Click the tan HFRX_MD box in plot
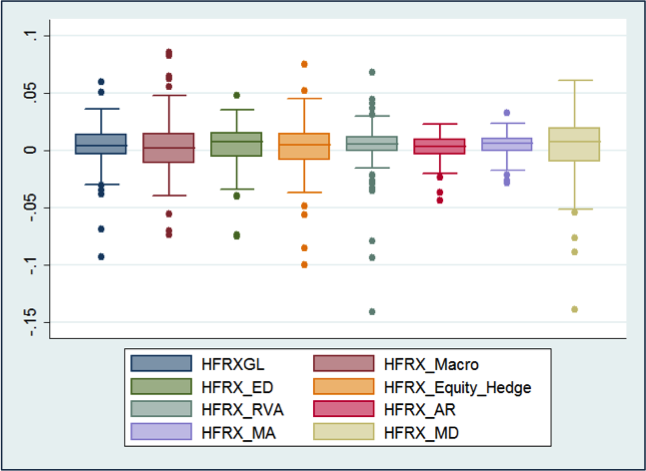This screenshot has width=646, height=471. (575, 144)
